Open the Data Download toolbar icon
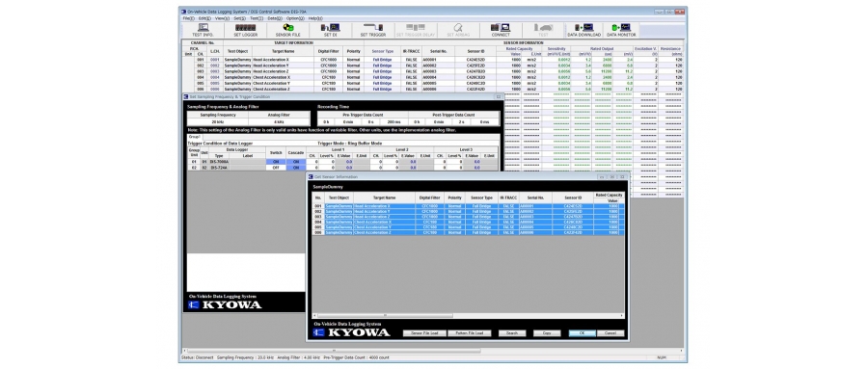Screen dimensions: 868x369 (584, 30)
